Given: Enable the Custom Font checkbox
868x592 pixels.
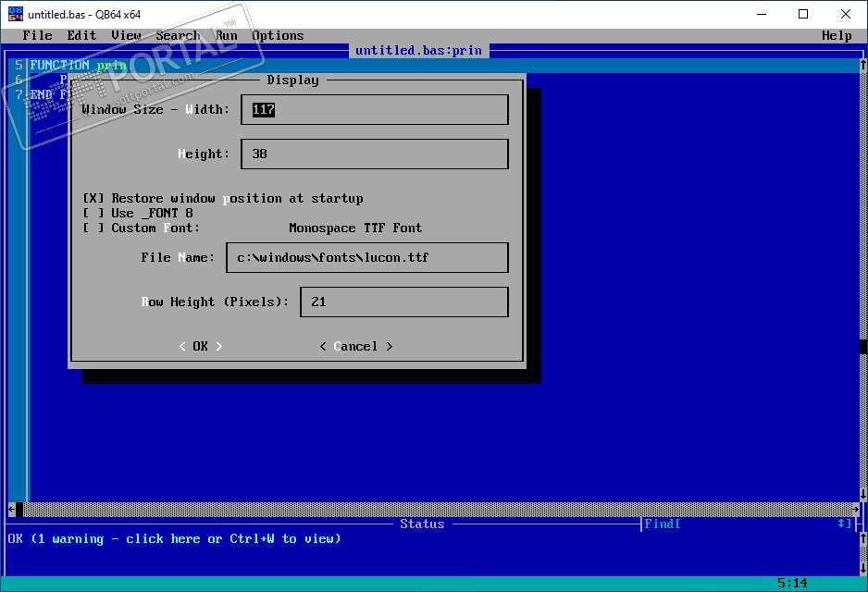Looking at the screenshot, I should coord(93,228).
